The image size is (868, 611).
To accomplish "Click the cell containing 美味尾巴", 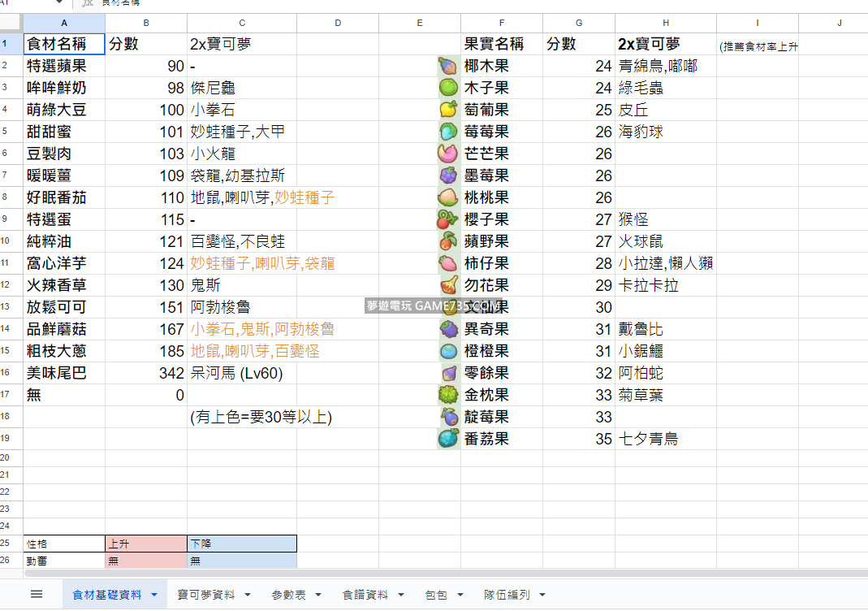I will (64, 373).
